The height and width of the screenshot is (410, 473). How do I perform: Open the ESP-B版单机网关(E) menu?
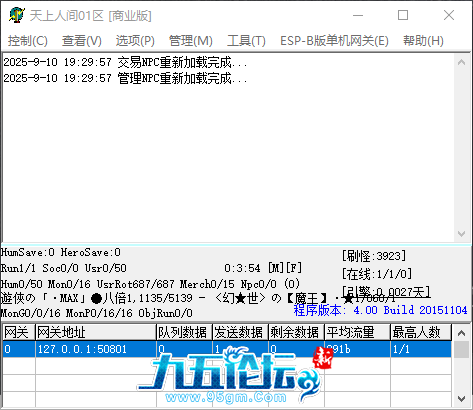[x=334, y=41]
